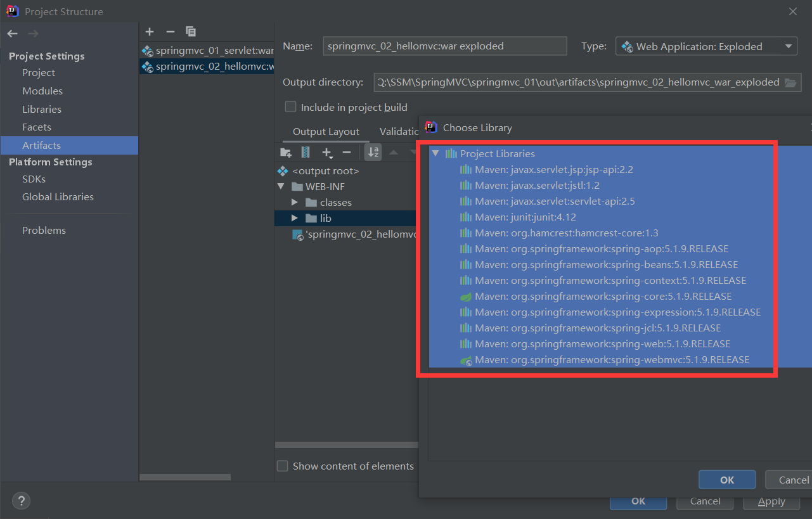The height and width of the screenshot is (519, 812).
Task: Enable Include in project build checkbox
Action: click(290, 107)
